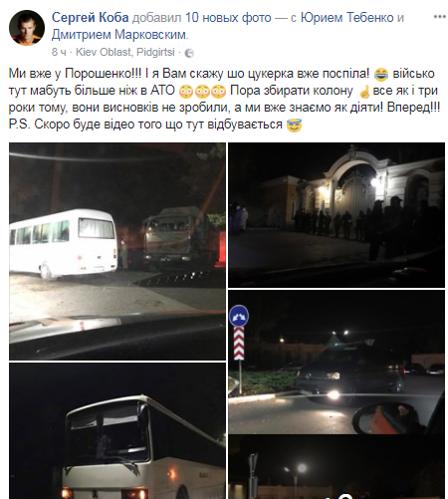Click the 8 ч post timestamp
This screenshot has height=499, width=448.
point(59,52)
